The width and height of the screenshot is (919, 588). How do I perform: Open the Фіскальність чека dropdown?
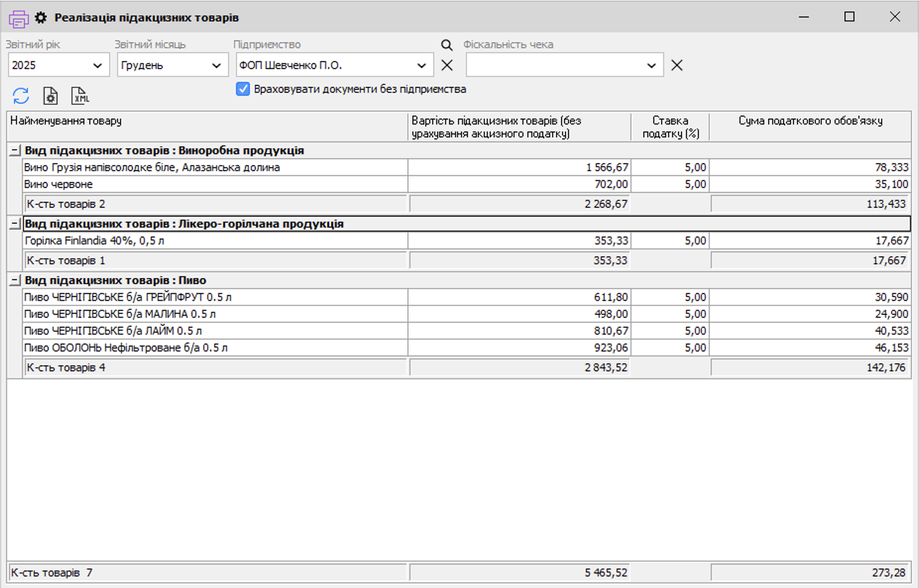coord(651,65)
